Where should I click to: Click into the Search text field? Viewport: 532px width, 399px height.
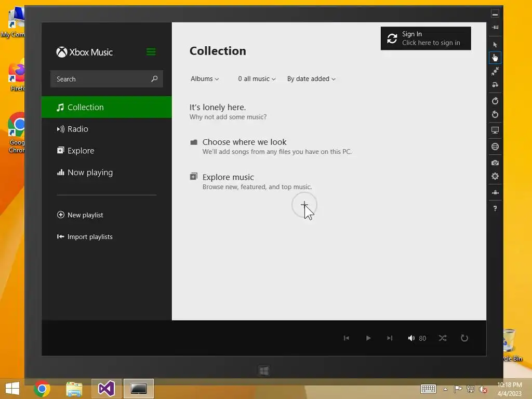(107, 79)
